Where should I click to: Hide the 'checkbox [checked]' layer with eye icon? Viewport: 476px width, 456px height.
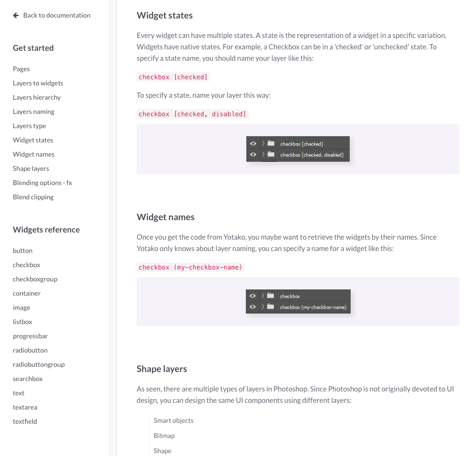click(253, 143)
